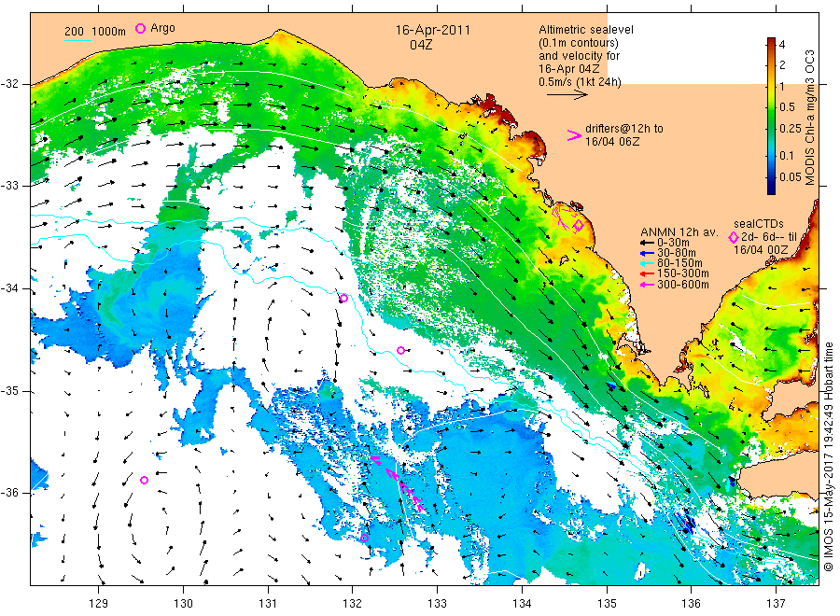This screenshot has width=840, height=616.
Task: Click the colorbar tick label 0.25
Action: [x=791, y=129]
